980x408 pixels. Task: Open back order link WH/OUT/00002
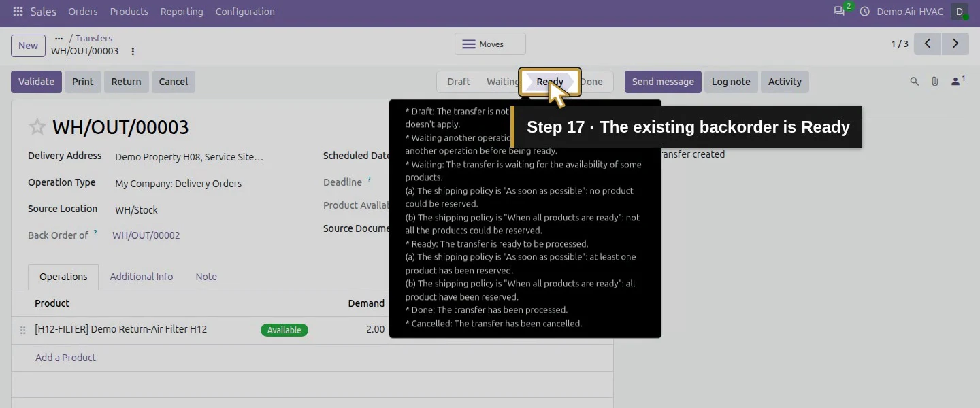pos(146,235)
